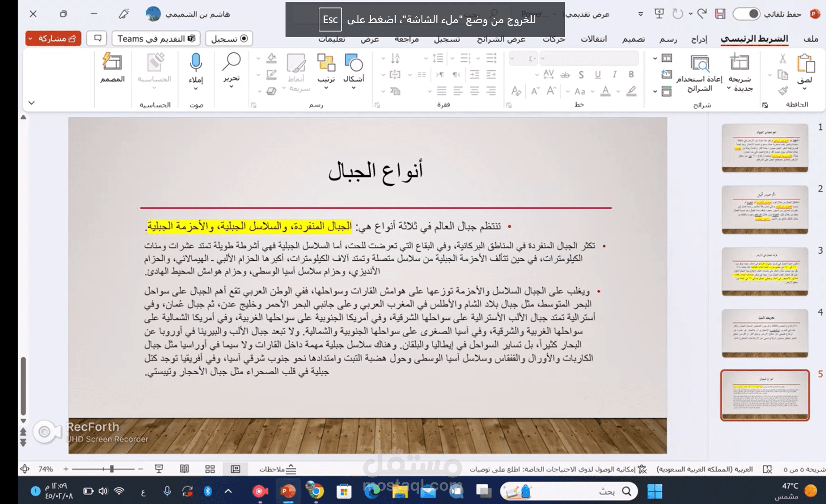Click the comments speech bubble icon
The image size is (826, 504).
pos(97,38)
